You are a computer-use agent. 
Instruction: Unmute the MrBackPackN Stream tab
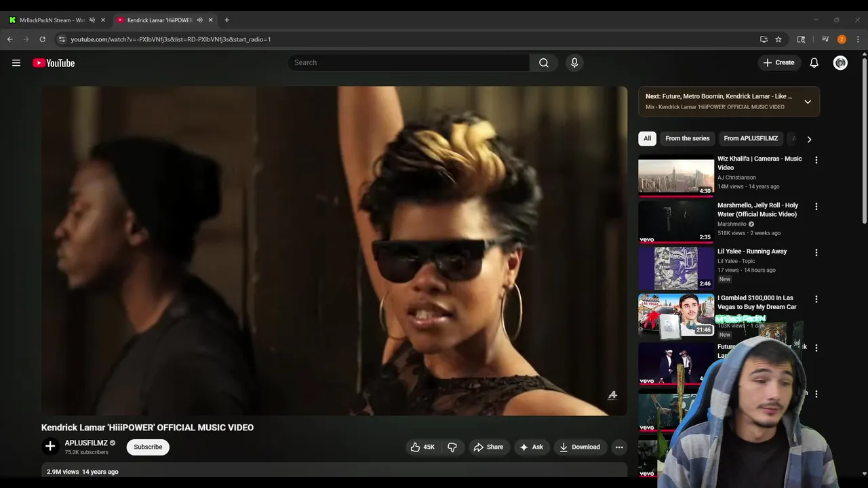click(92, 20)
